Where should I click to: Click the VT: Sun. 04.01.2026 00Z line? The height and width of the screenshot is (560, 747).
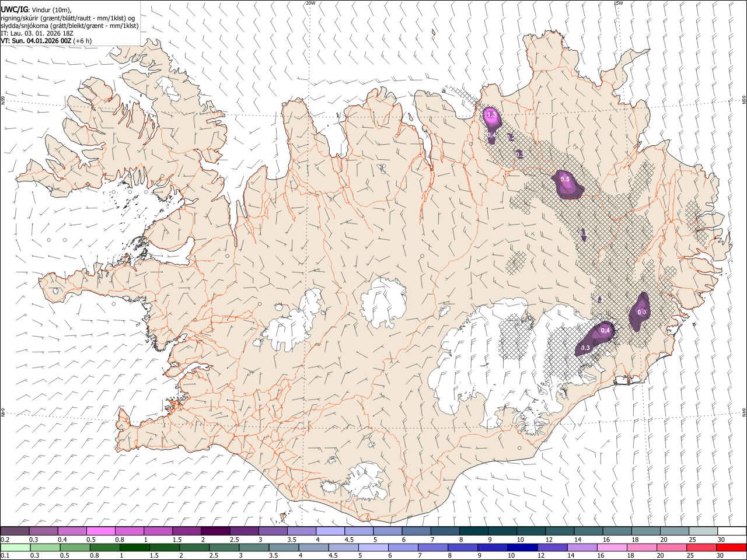46,41
